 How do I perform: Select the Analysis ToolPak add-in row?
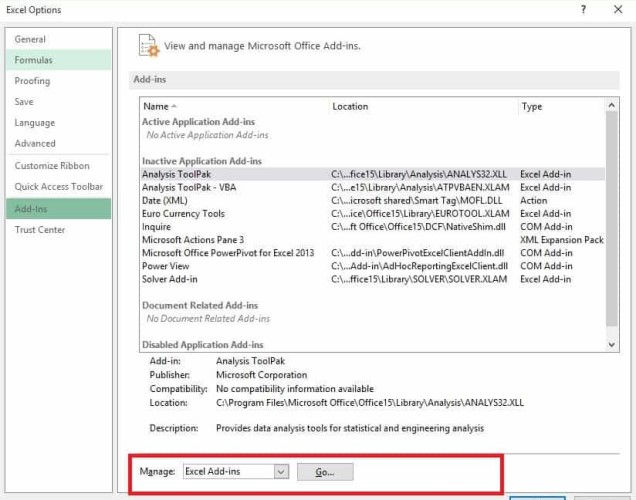(x=373, y=174)
